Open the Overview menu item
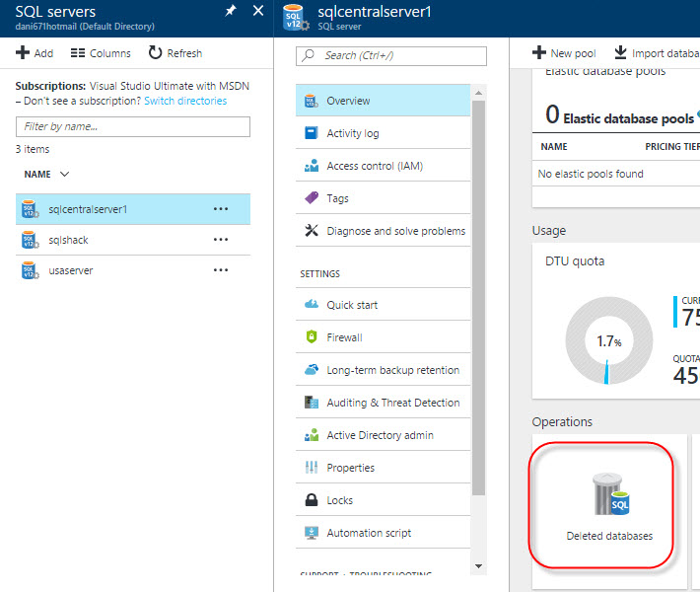Viewport: 700px width, 592px height. coord(384,101)
